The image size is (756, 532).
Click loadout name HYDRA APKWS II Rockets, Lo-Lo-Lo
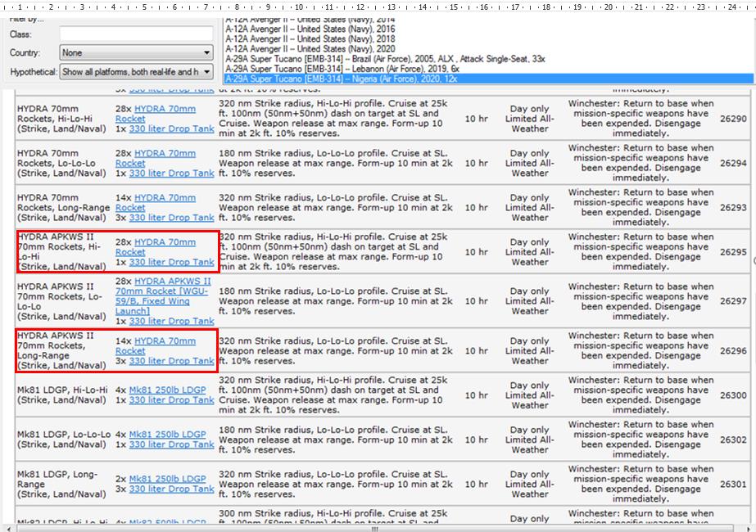pyautogui.click(x=61, y=301)
